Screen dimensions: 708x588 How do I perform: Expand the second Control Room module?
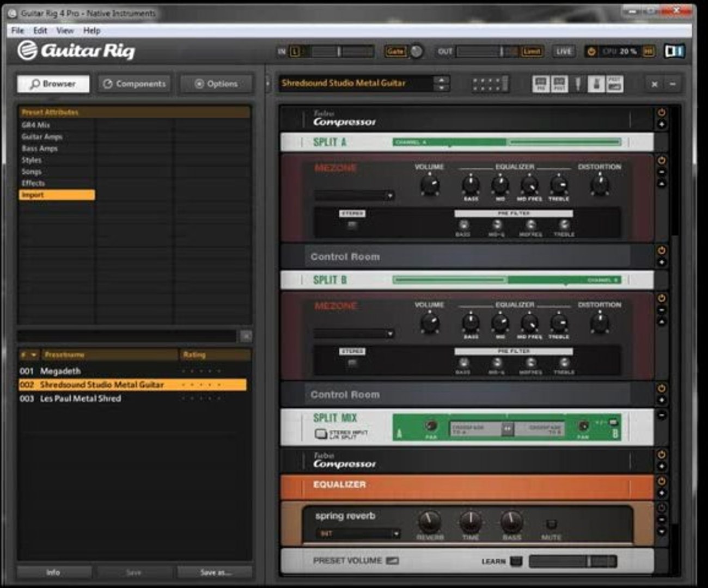click(662, 400)
